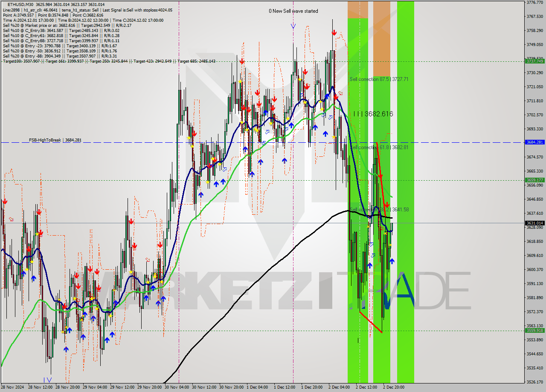Click the 3535.410 price axis label
Viewport: 546px width, 392px height.
point(534,368)
